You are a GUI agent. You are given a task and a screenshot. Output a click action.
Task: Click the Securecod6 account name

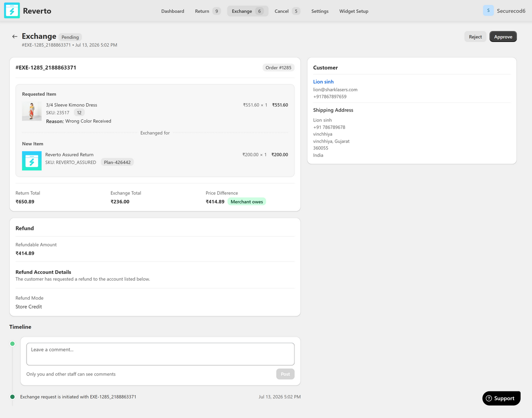511,11
